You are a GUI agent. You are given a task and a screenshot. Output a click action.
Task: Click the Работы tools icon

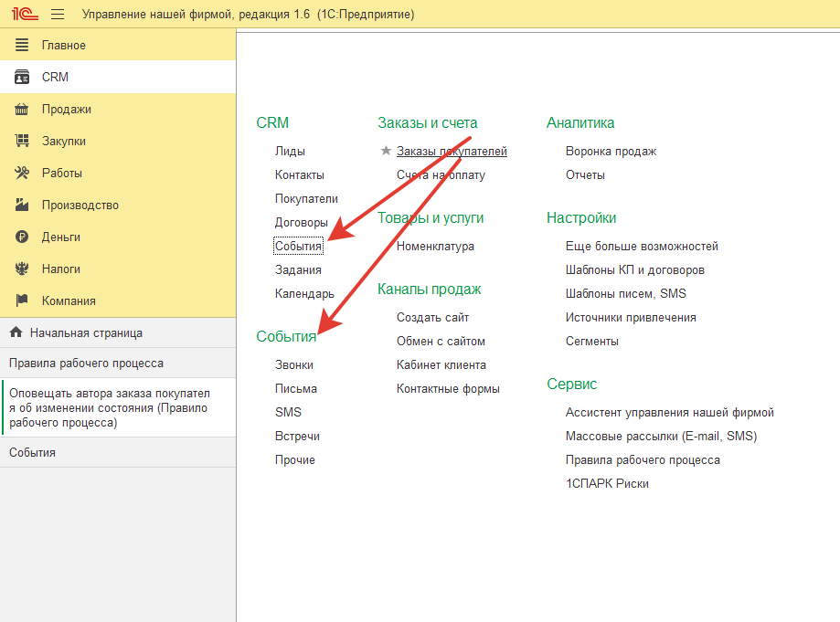tap(21, 173)
